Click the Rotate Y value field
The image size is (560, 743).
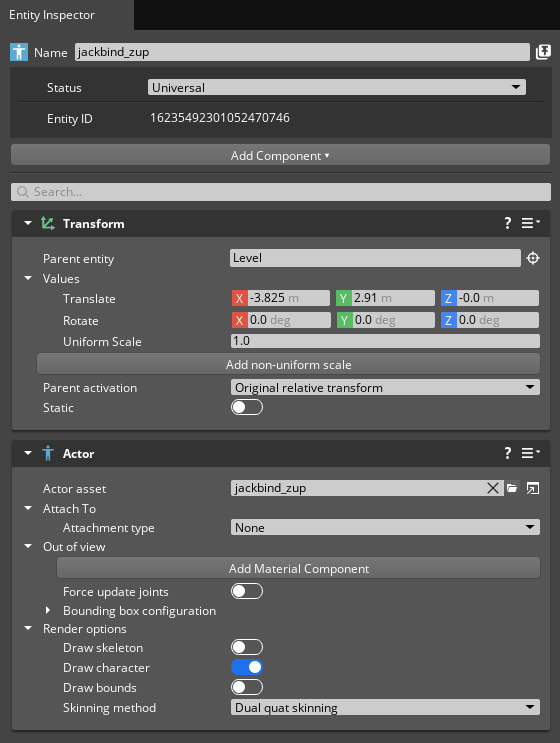[x=393, y=320]
